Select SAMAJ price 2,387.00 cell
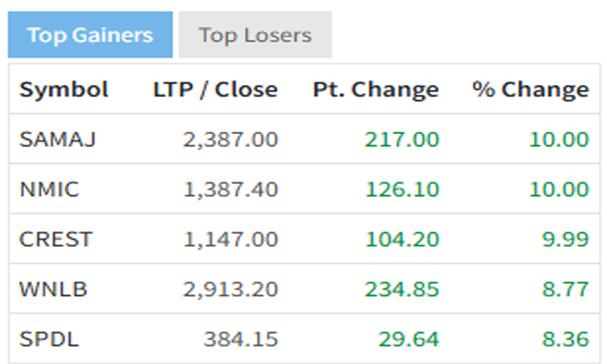Image resolution: width=607 pixels, height=364 pixels. pos(230,140)
